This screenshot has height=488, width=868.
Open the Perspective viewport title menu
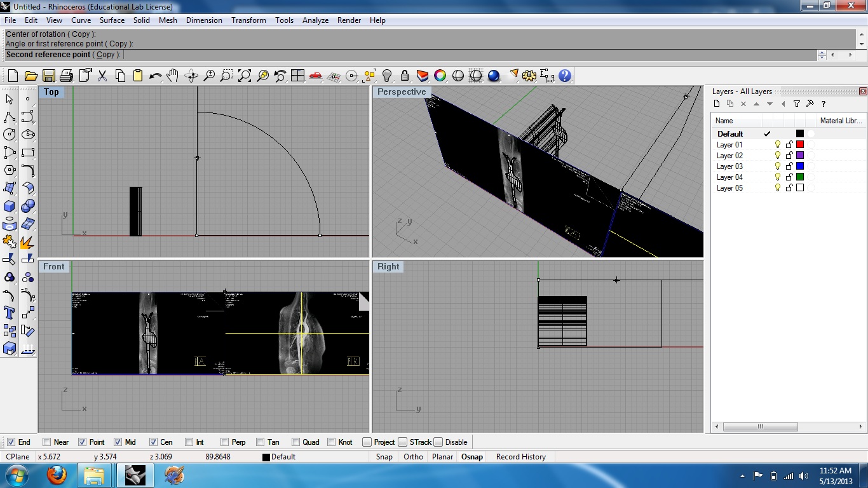402,91
